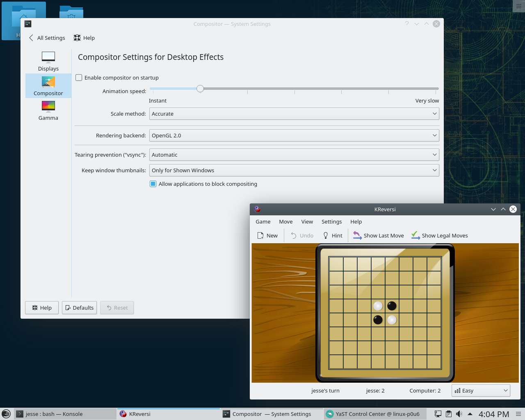Open the Move menu in KReversi

tap(286, 221)
